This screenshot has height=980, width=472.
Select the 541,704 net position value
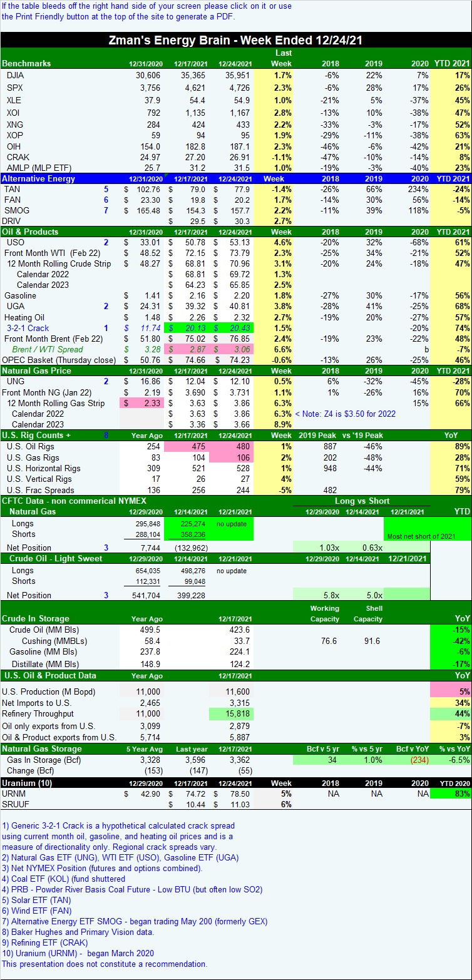(143, 595)
